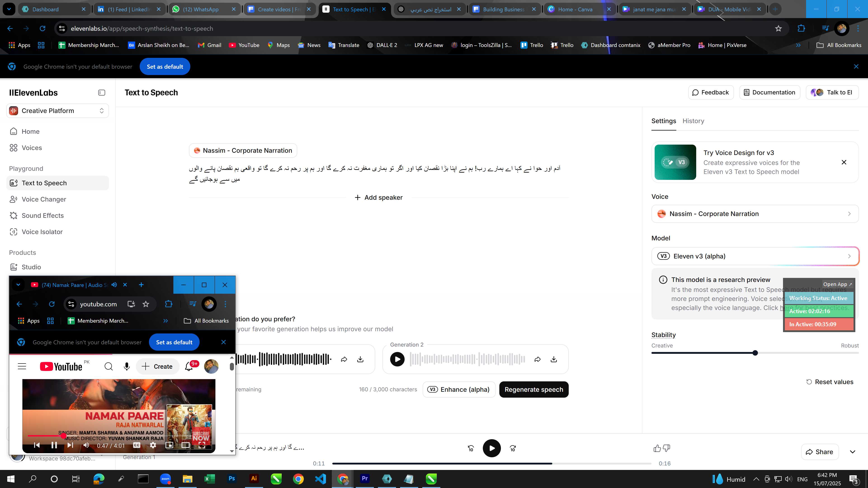The height and width of the screenshot is (488, 868).
Task: Open YouTube player settings gear
Action: (153, 445)
